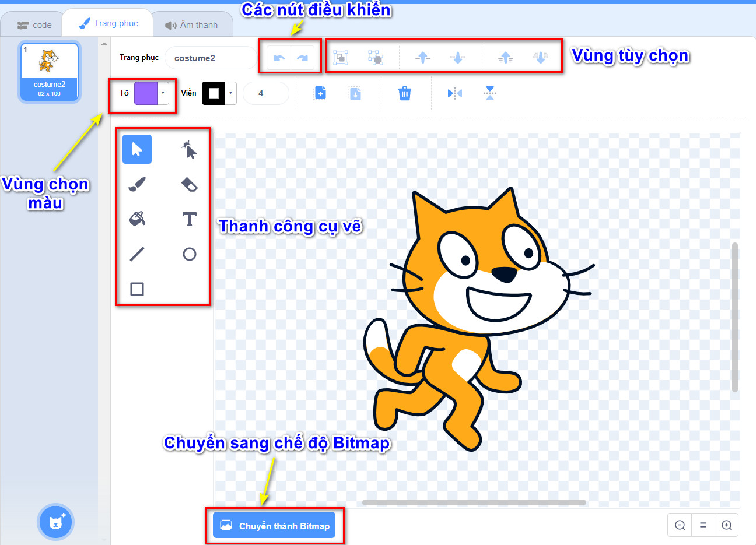Select the Reshape tool
756x545 pixels.
tap(189, 149)
